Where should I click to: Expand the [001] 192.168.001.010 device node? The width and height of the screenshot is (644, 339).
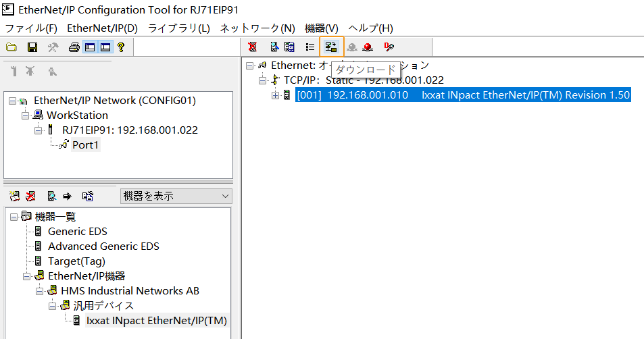[275, 95]
